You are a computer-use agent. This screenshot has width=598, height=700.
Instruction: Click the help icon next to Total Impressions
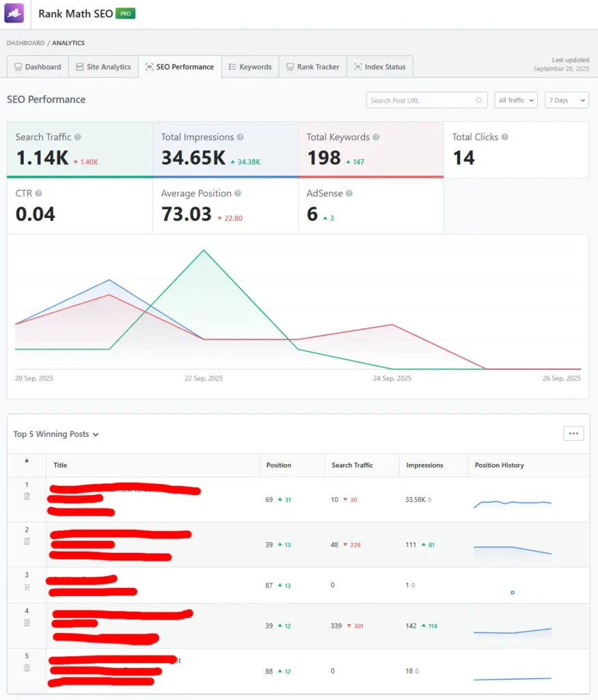coord(241,137)
